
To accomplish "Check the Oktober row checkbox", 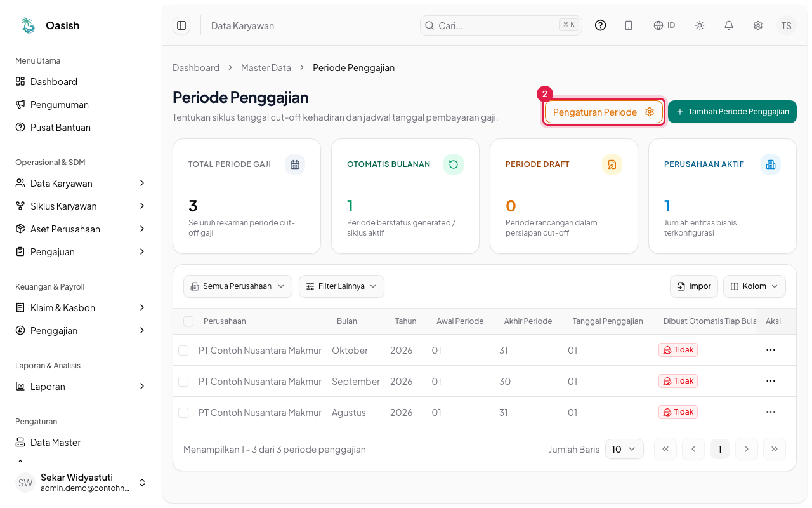I will coord(183,351).
